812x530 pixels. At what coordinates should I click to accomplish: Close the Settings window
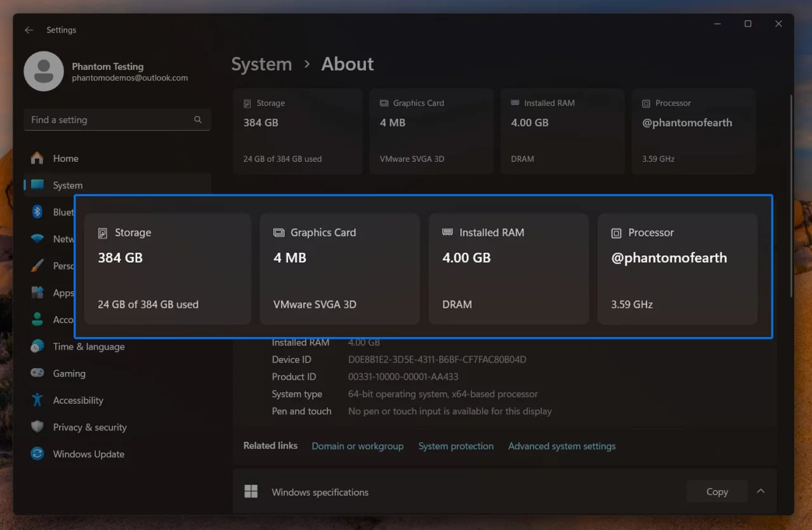(778, 24)
